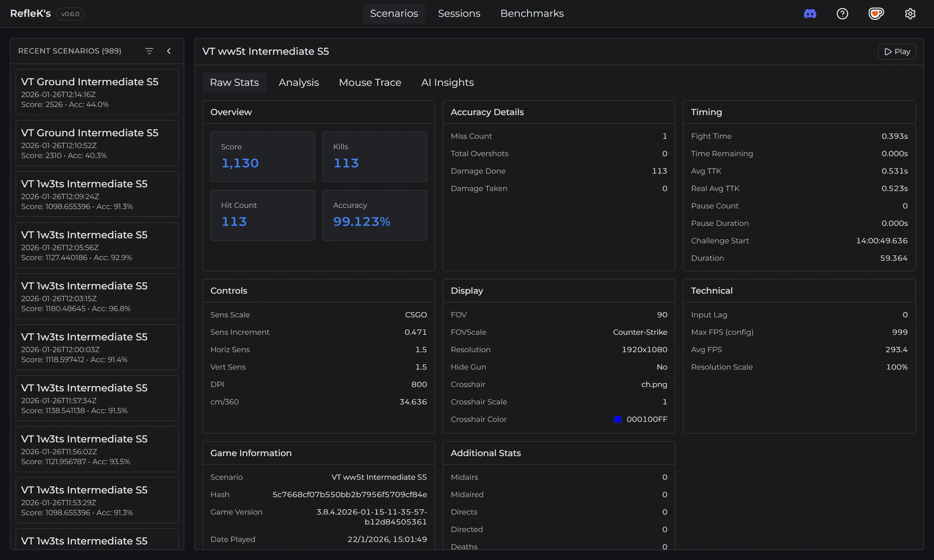The image size is (934, 560).
Task: Select VT 1w3ts run from 12:03:15Z
Action: click(97, 296)
